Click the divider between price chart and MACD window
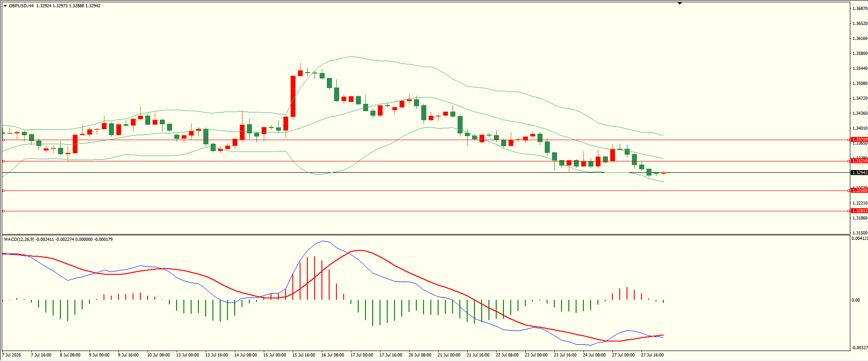 point(425,234)
